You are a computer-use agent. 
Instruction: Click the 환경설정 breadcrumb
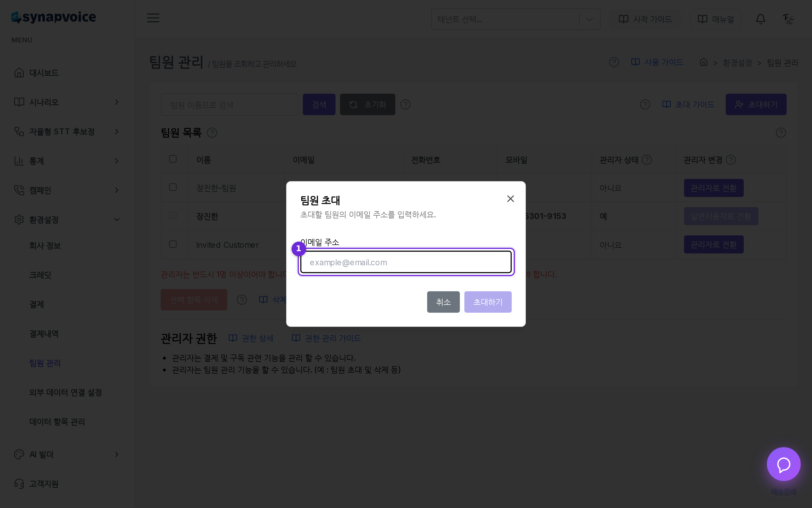737,63
